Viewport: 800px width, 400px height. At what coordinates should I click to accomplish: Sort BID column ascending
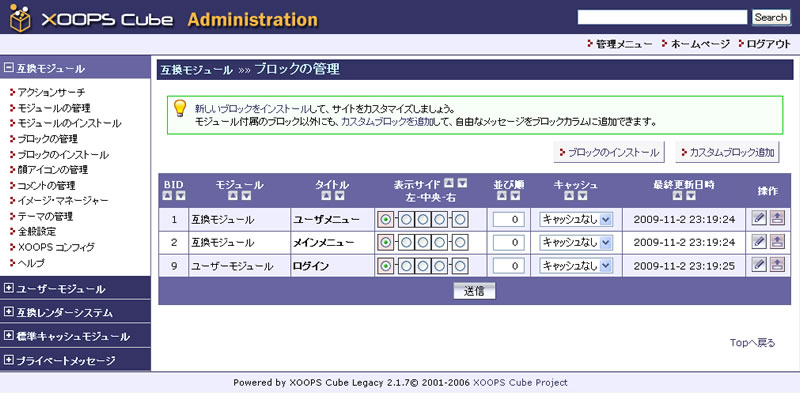pos(167,196)
